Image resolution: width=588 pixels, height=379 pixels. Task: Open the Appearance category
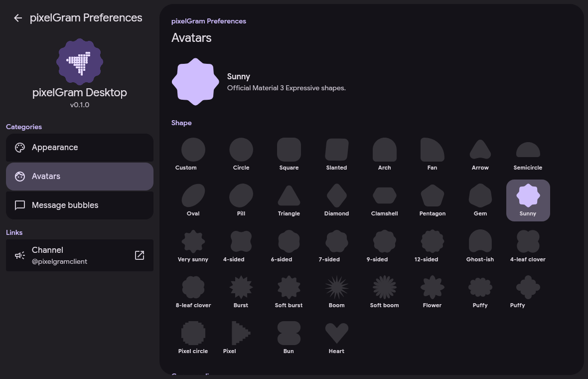point(80,148)
